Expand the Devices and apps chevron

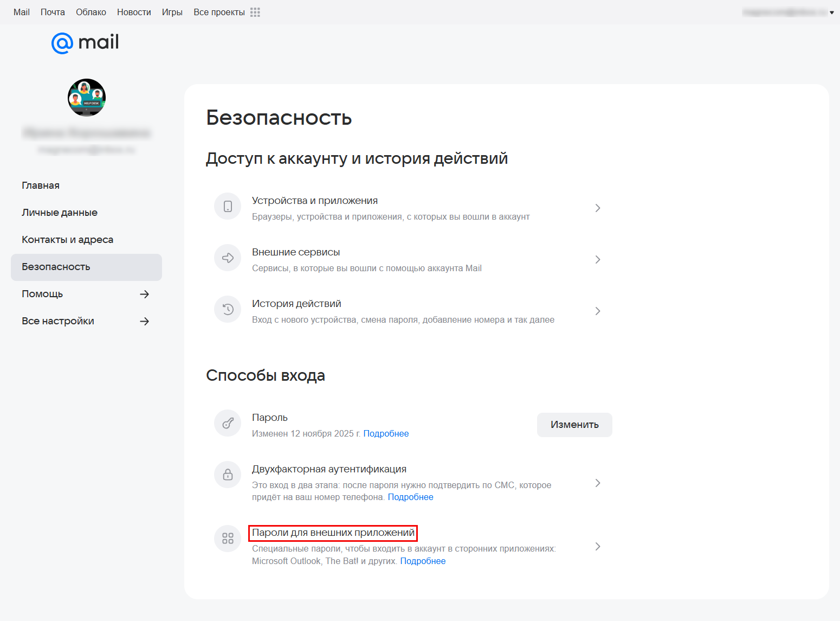point(597,208)
